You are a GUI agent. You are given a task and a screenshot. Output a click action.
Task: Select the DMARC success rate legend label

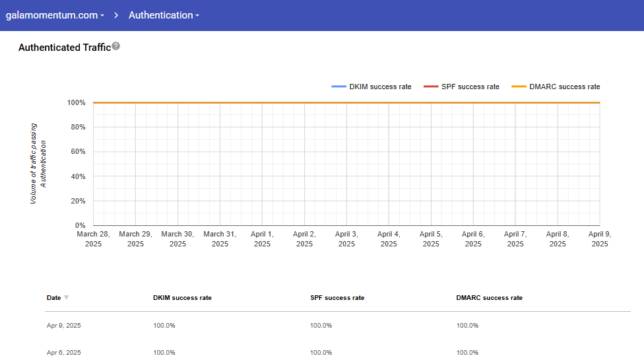coord(564,87)
